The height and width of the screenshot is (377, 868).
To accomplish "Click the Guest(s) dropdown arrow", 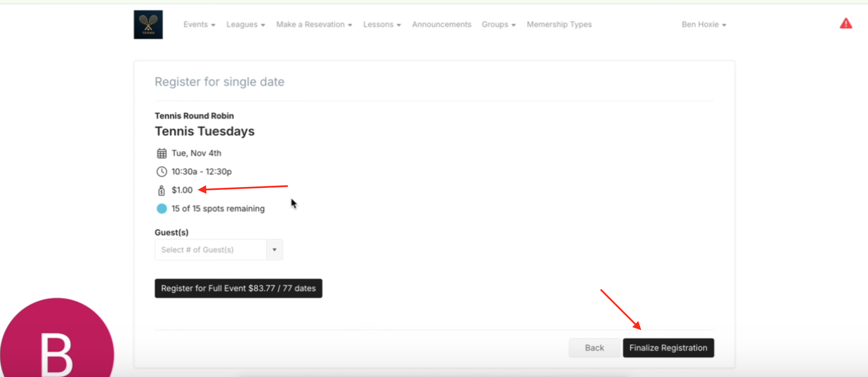I will point(274,250).
